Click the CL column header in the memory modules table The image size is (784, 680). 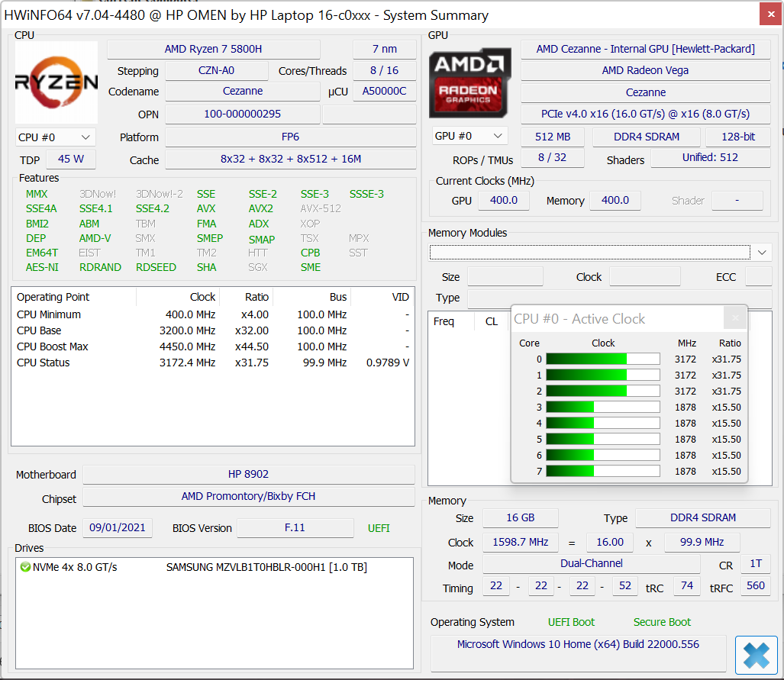tap(492, 321)
